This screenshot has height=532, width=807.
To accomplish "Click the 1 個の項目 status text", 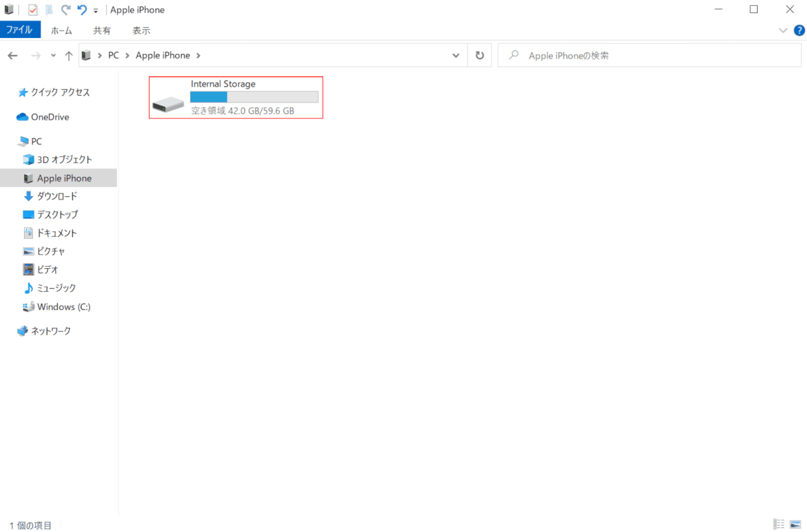I will [x=31, y=525].
